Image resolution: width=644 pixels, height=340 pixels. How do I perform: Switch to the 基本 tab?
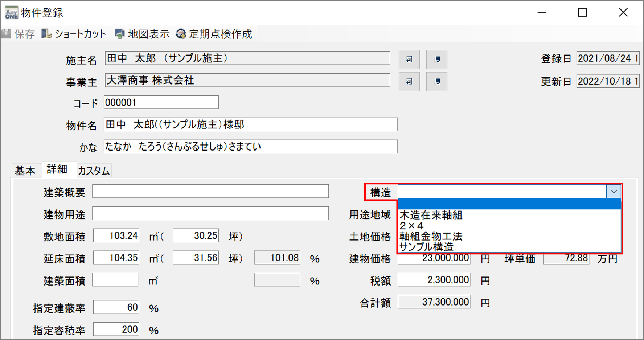point(25,171)
